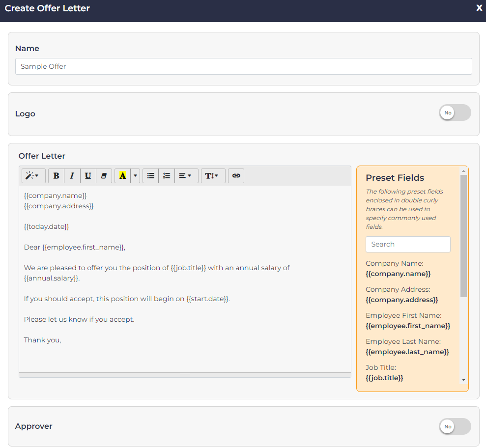The height and width of the screenshot is (448, 486).
Task: Enable the Logo toggle switch
Action: click(455, 112)
